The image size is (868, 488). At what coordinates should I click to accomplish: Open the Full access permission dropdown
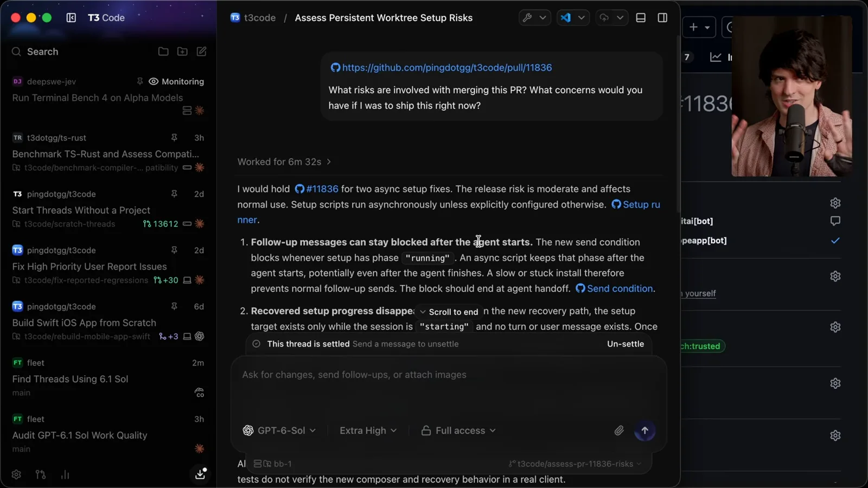458,431
